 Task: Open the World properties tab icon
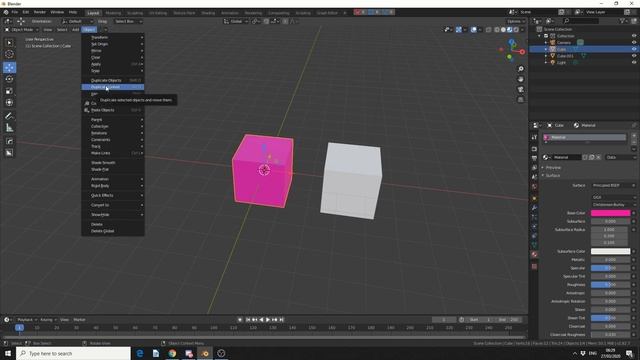coord(534,187)
